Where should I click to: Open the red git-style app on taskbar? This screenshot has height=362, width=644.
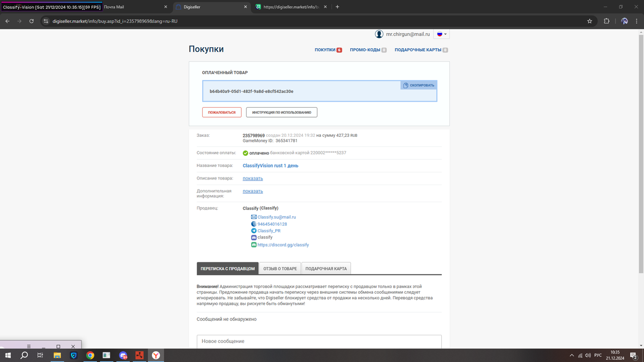[x=140, y=355]
